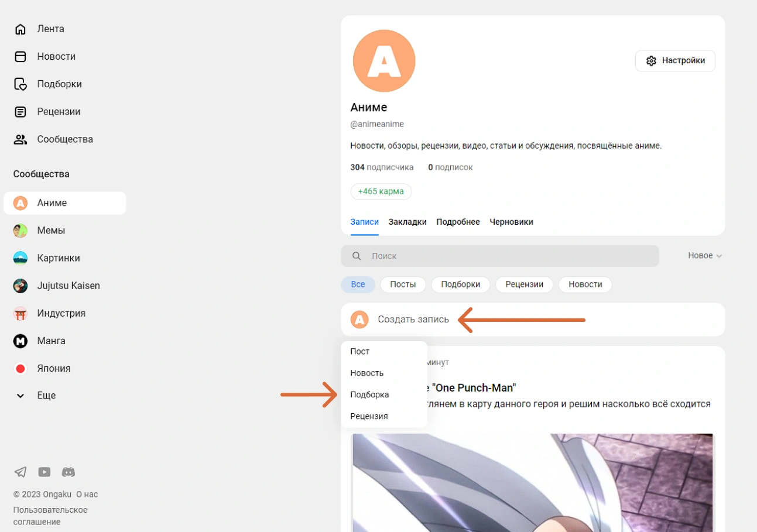Open the YouTube icon link in footer
Viewport: 757px width, 532px height.
click(x=44, y=472)
